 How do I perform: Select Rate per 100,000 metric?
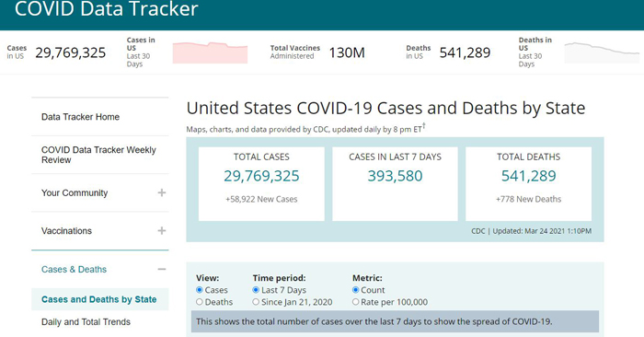[x=356, y=302]
